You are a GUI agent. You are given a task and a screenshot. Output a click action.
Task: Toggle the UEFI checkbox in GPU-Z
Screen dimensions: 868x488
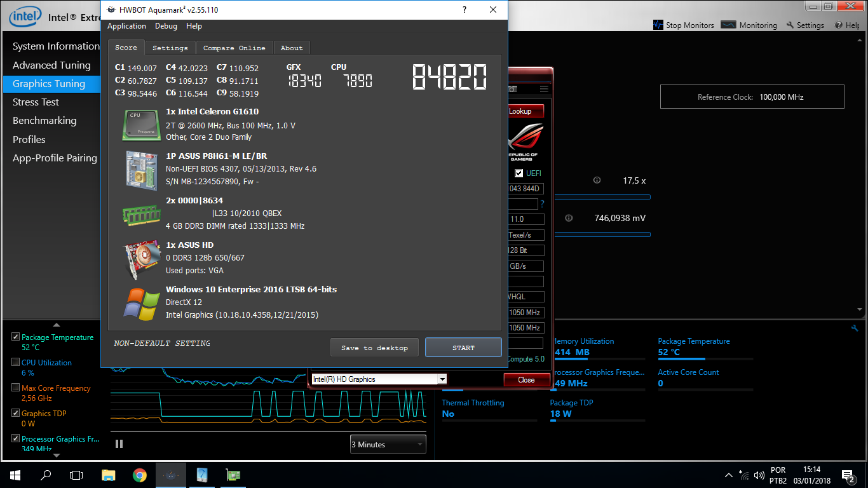coord(519,173)
